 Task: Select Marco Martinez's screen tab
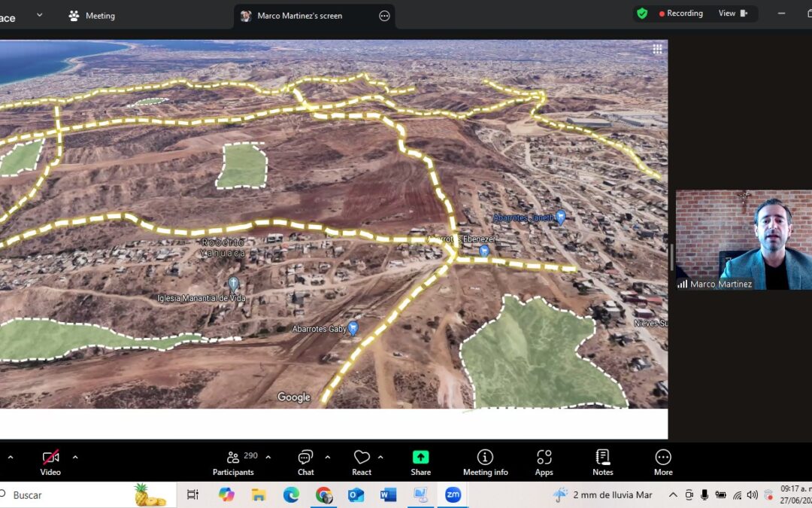299,16
